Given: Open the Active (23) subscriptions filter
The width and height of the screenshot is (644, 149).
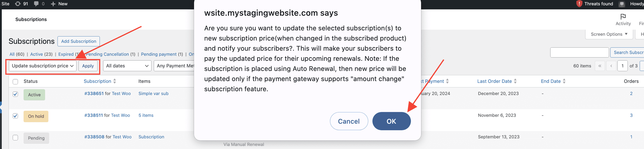Looking at the screenshot, I should tap(36, 54).
